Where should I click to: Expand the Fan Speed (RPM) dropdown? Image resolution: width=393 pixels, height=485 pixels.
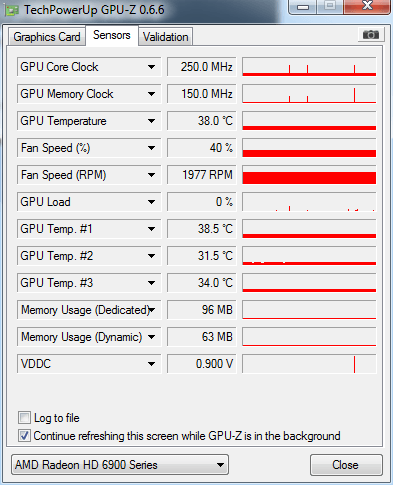pyautogui.click(x=151, y=175)
